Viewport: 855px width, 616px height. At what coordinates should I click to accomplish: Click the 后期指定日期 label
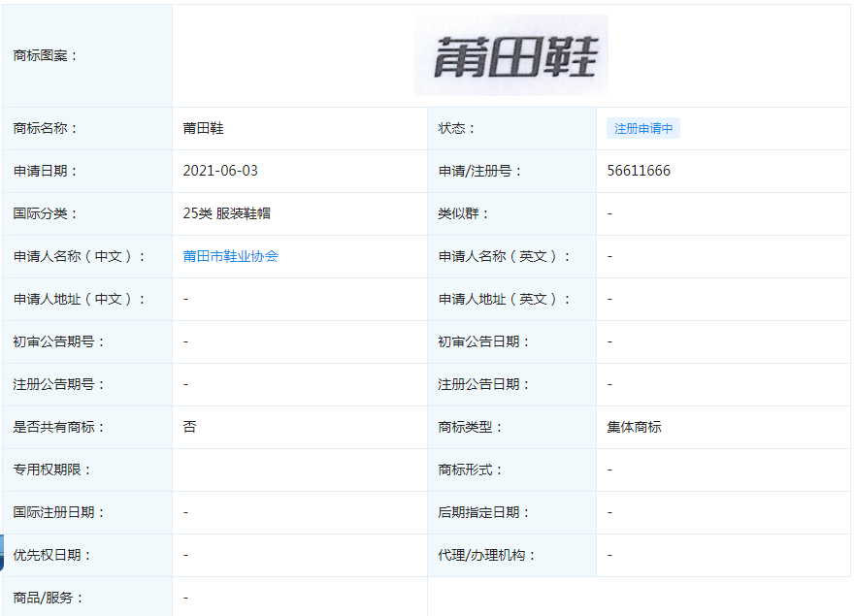click(x=483, y=512)
